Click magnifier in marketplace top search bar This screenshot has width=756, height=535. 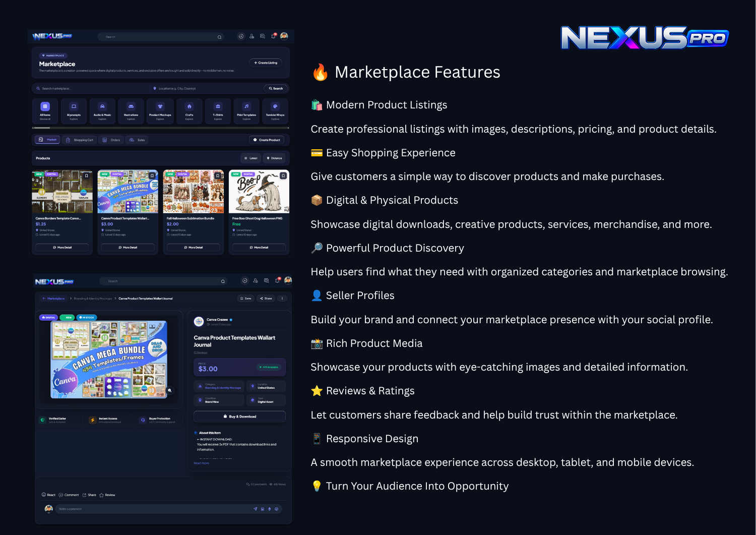click(x=219, y=37)
